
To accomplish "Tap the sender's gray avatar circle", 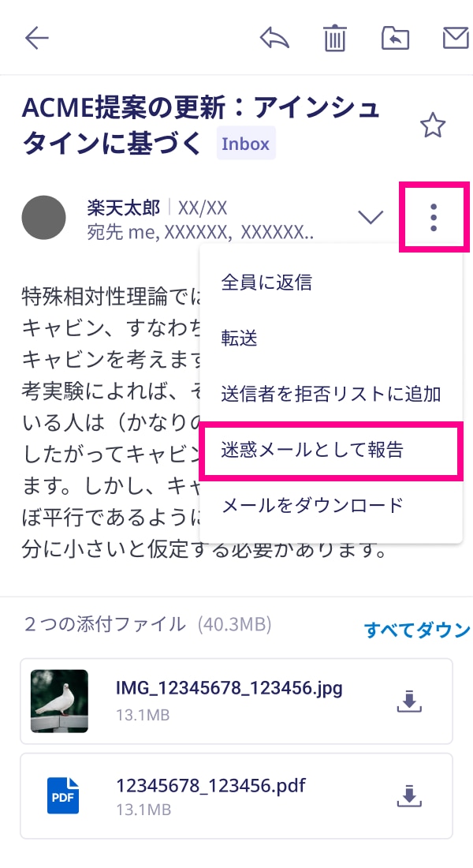I will click(43, 218).
